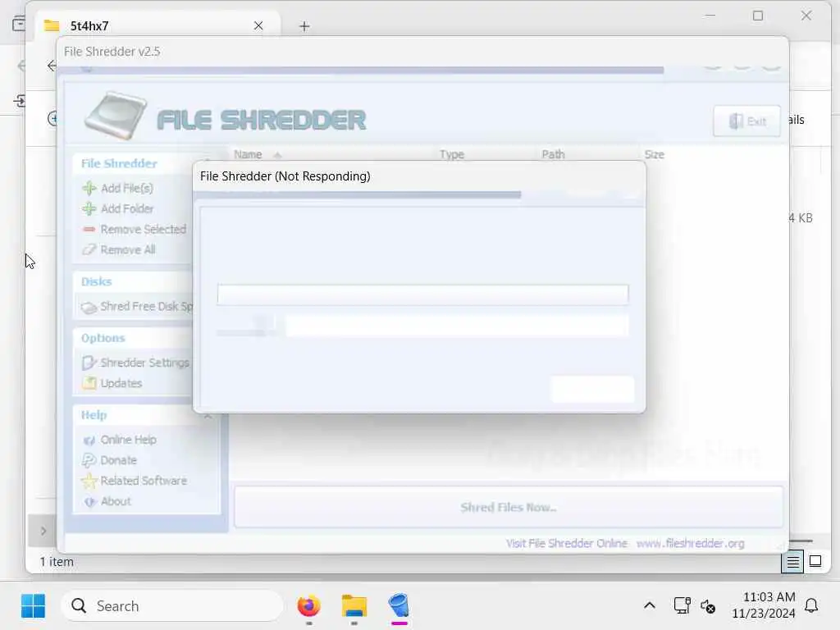The width and height of the screenshot is (840, 630).
Task: Click the File Shredder v2.5 title bar
Action: [x=422, y=52]
